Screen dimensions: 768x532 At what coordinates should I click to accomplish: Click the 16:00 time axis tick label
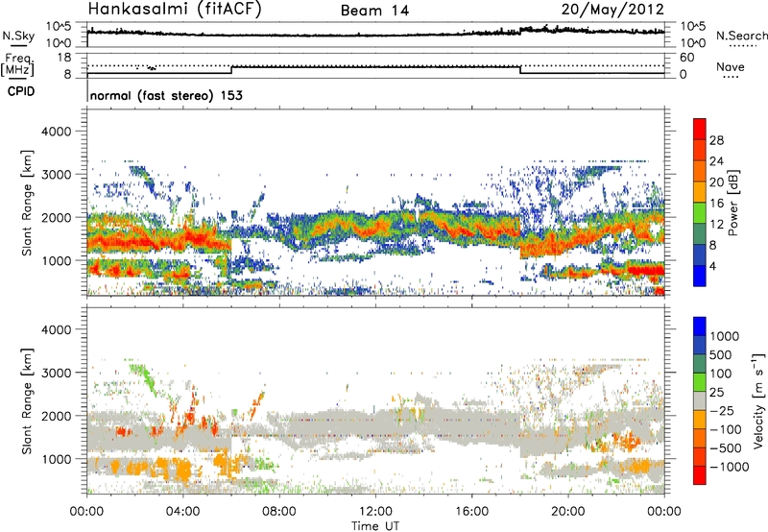point(471,512)
